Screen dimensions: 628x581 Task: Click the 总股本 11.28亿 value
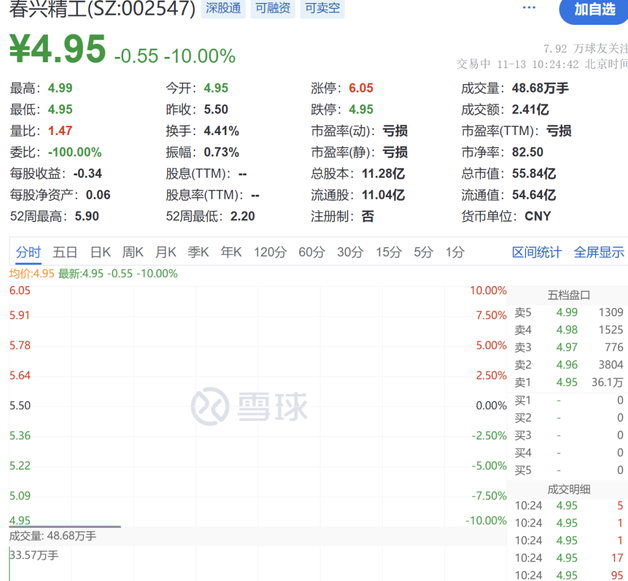tap(383, 173)
